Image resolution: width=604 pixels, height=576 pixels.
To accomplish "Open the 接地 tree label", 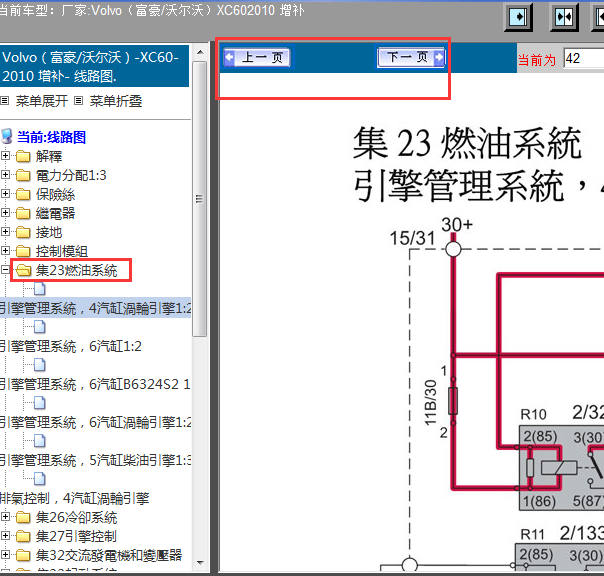I will 49,232.
